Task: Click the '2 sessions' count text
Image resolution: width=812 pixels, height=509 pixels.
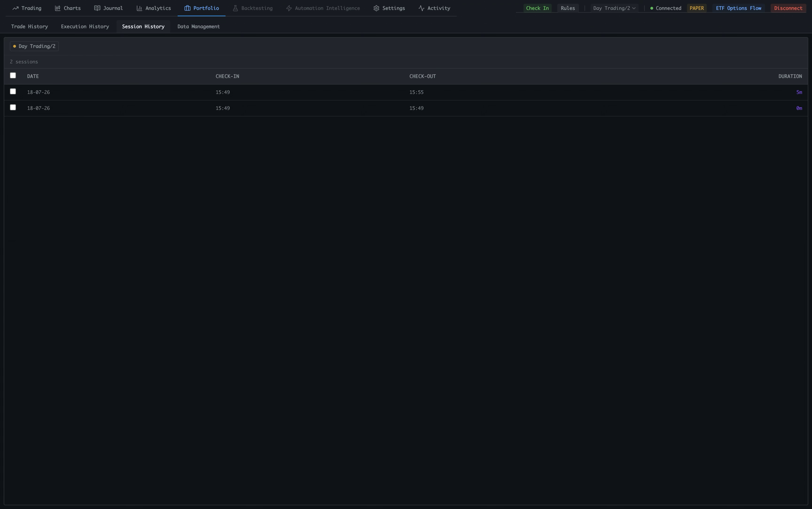Action: click(24, 62)
